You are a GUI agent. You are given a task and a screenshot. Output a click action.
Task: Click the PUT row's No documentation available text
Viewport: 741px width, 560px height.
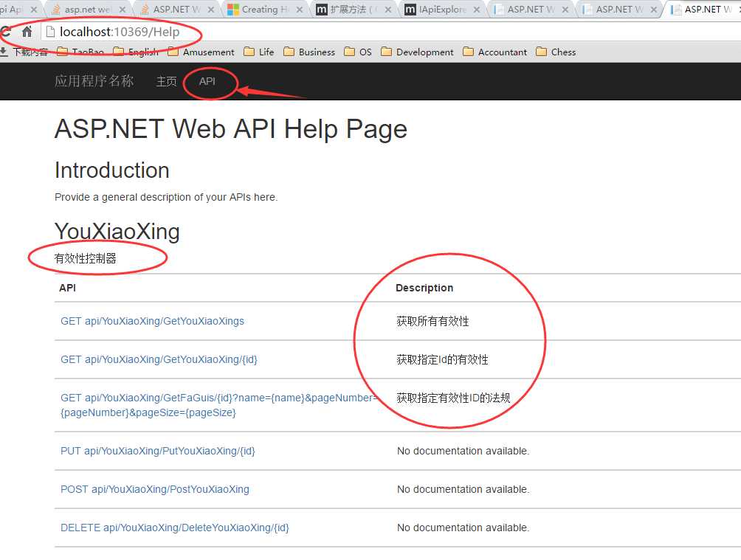click(463, 452)
